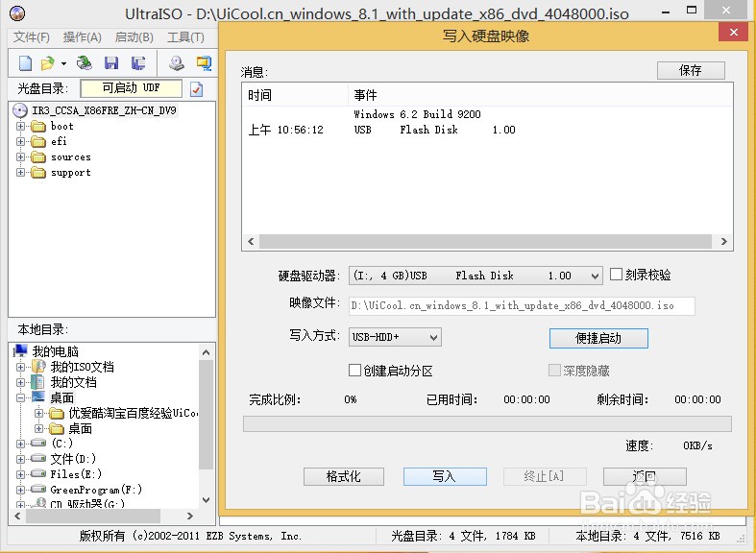Open the 写入方式 USB-HDD+ dropdown
The image size is (756, 553).
pos(395,337)
